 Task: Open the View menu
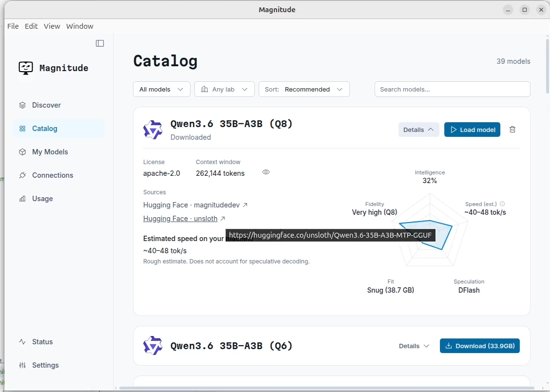[x=52, y=26]
